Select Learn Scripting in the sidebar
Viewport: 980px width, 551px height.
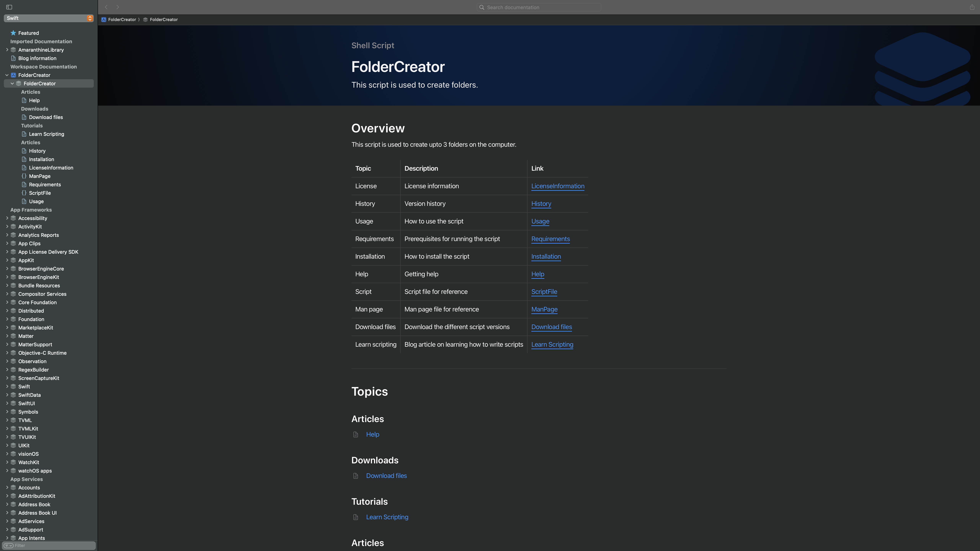(x=46, y=134)
